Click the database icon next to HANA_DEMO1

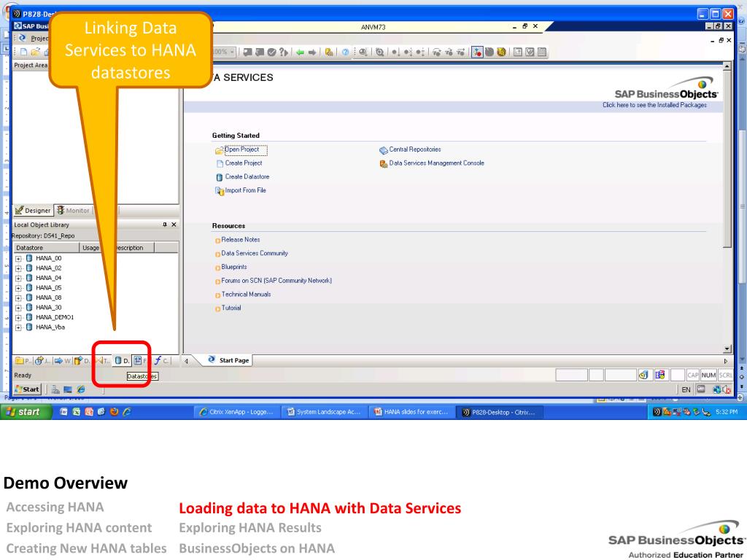coord(29,317)
